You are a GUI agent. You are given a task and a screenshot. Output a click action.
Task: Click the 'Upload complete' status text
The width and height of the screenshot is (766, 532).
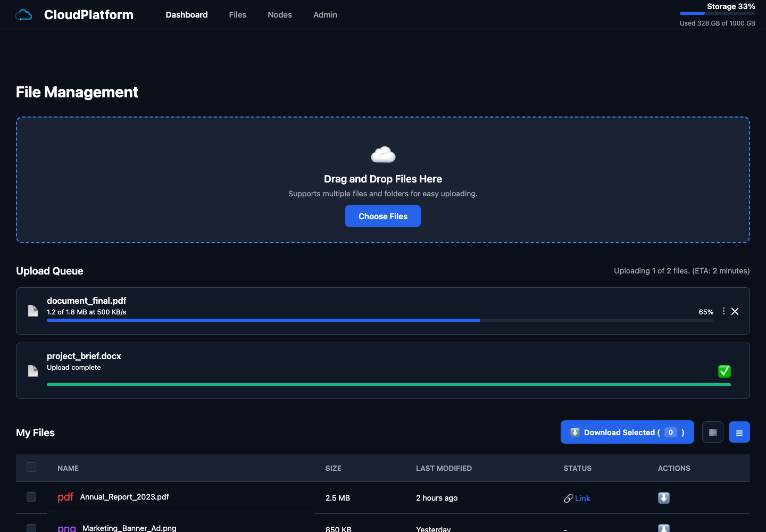[74, 368]
